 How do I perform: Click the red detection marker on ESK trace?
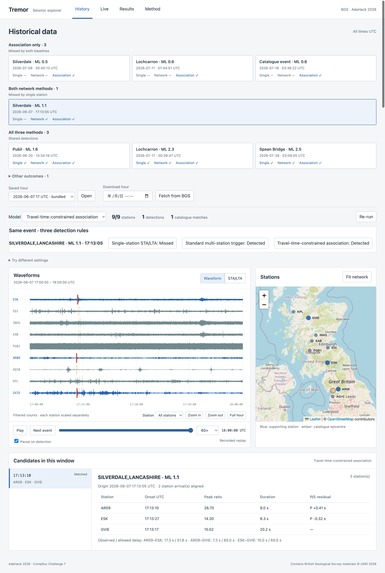point(78,299)
